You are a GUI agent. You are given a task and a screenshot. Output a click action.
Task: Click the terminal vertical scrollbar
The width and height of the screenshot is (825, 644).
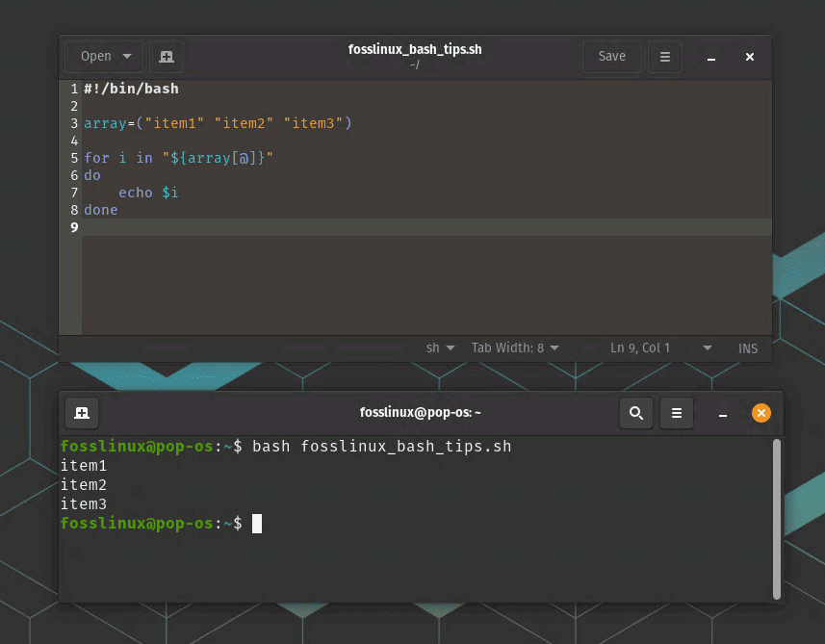click(777, 519)
